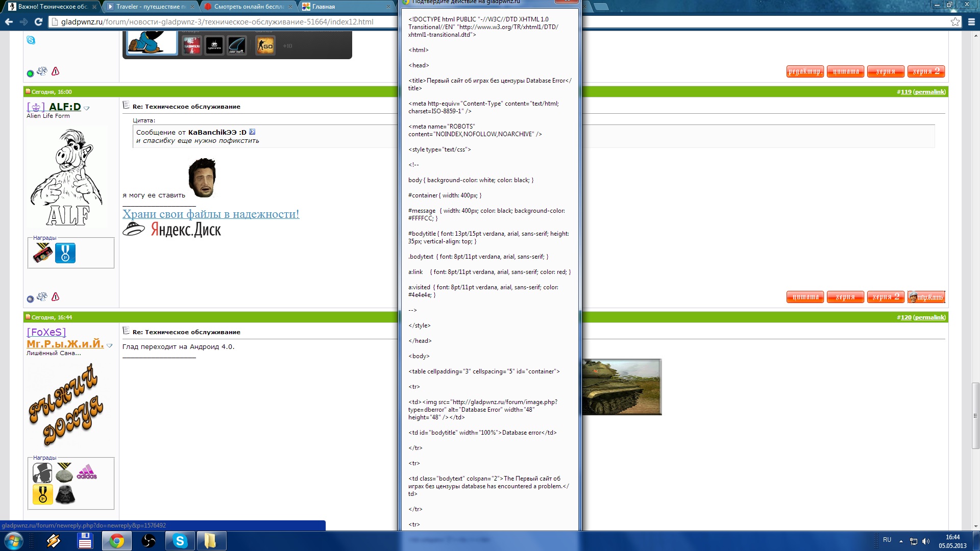Switch to the Главная browser tab

tap(337, 7)
